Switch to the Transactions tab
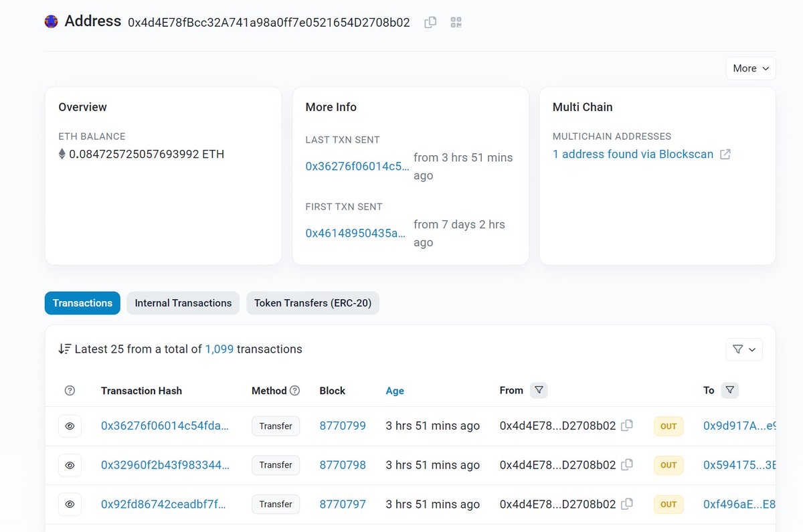803x532 pixels. (x=82, y=303)
